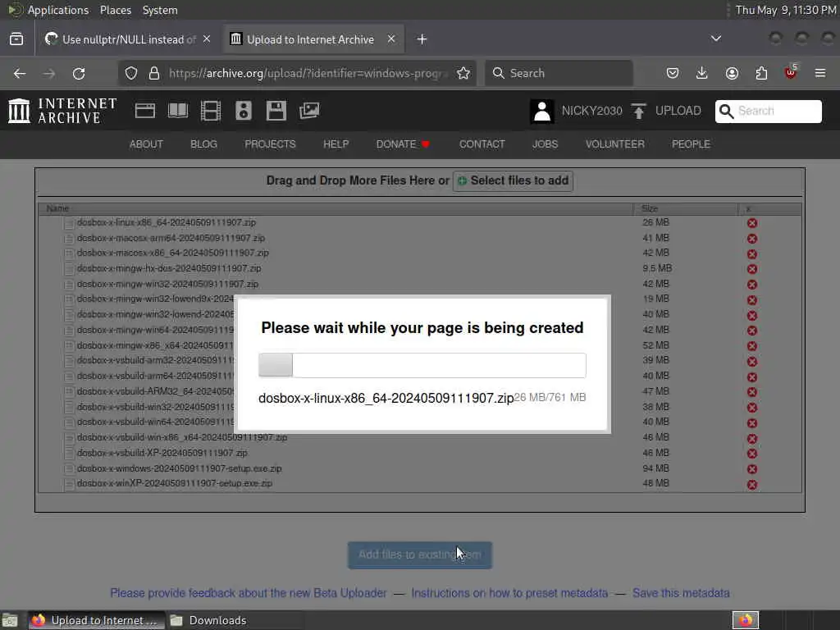Close the Use nullptr/NULL tab
Viewport: 840px width, 630px height.
pyautogui.click(x=207, y=39)
